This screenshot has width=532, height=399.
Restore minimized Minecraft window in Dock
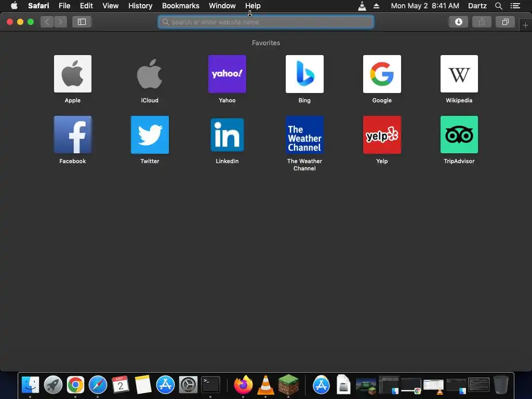pos(366,386)
